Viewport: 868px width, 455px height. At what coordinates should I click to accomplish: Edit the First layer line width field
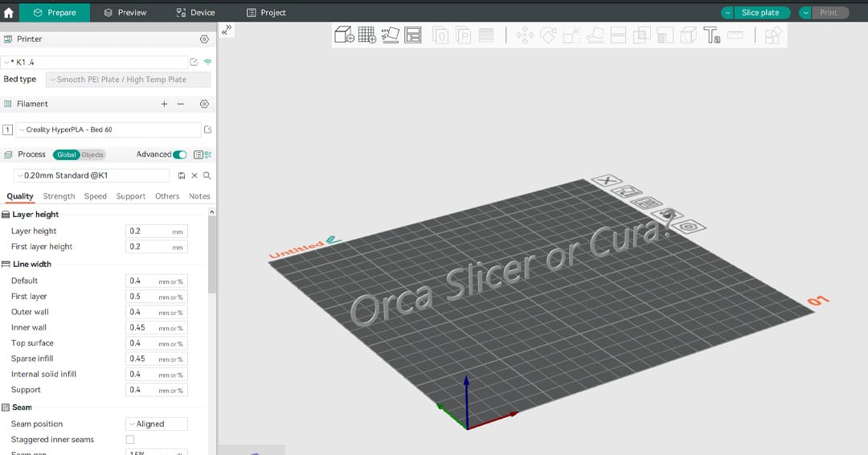pos(157,297)
